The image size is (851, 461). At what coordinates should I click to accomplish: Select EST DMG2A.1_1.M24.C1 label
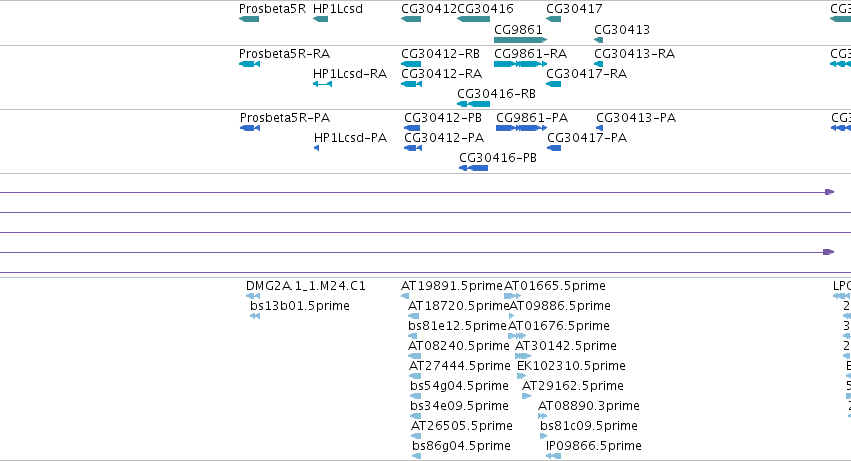(306, 286)
